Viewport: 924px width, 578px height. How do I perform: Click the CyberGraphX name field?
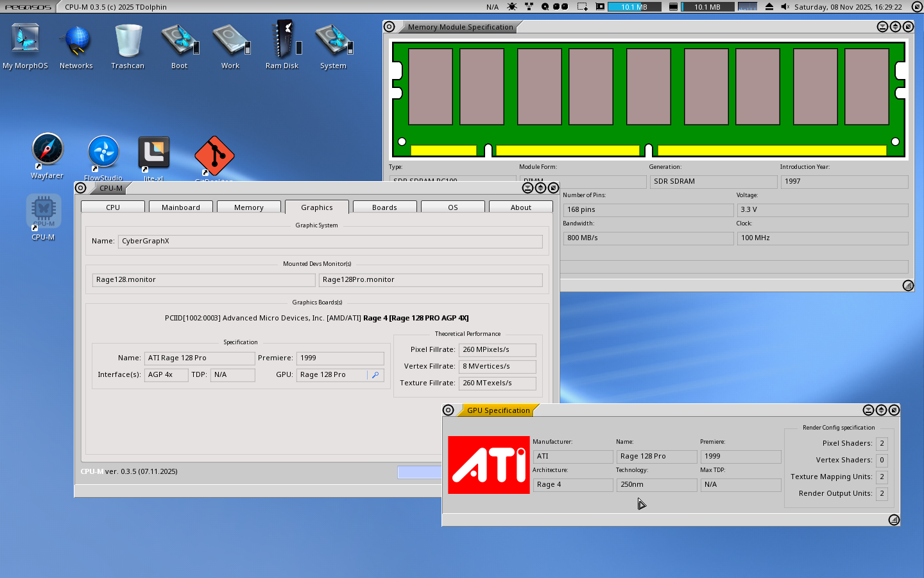point(330,241)
